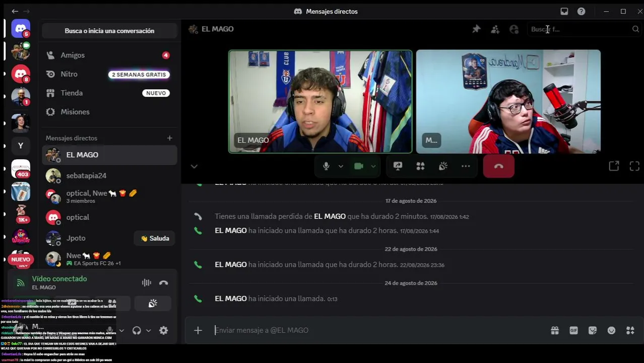Select EL MAGO video tile

tap(320, 101)
